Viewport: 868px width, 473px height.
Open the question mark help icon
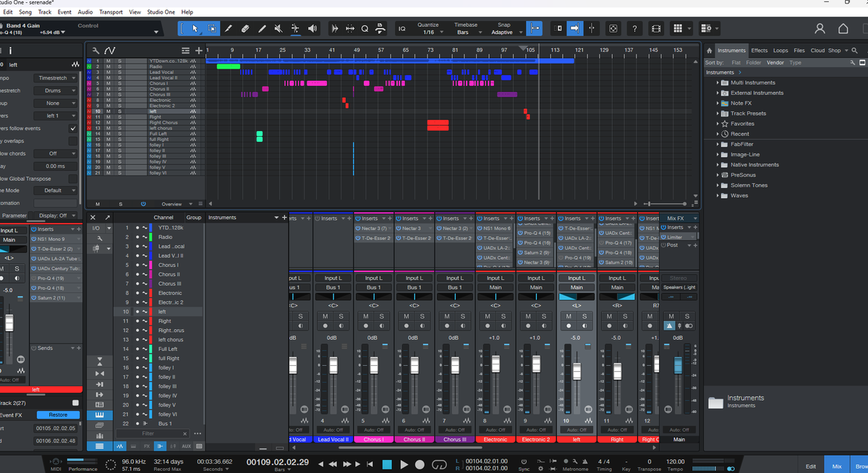pos(634,28)
